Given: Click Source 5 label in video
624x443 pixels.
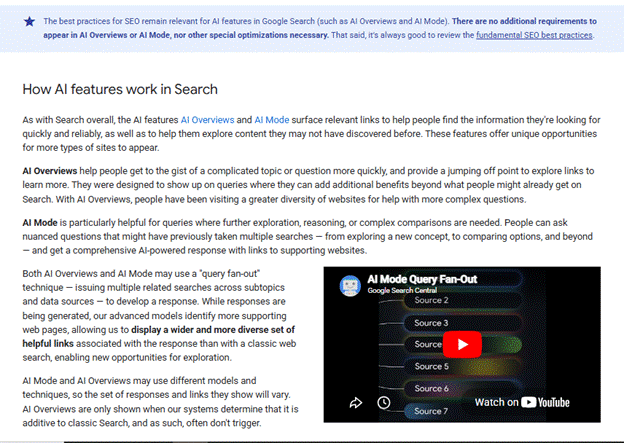Looking at the screenshot, I should point(431,366).
